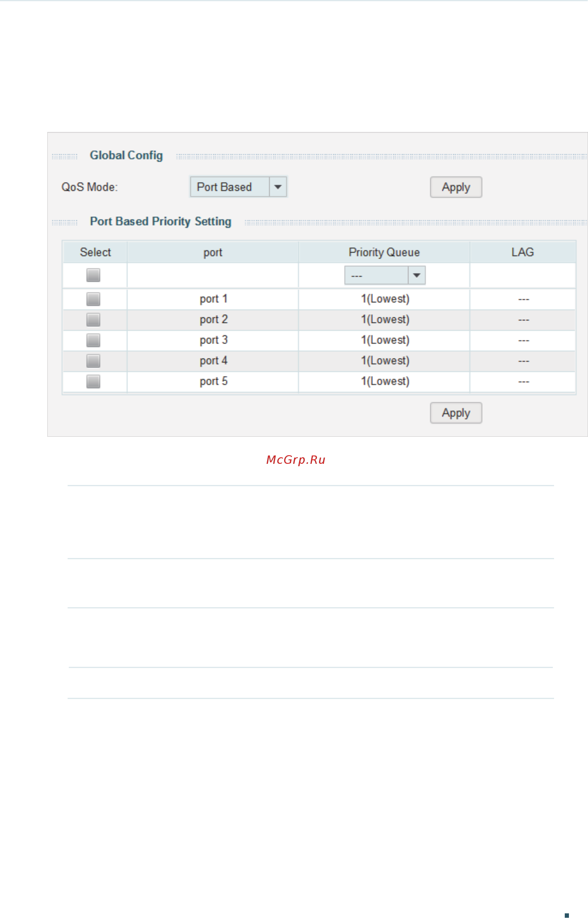Screen dimensions: 588x919
Task: Click 1(Lowest) value for port 5
Action: (x=385, y=381)
